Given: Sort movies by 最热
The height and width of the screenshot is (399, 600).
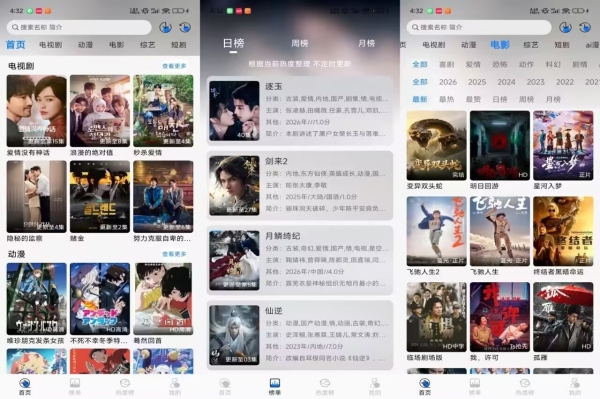Looking at the screenshot, I should point(447,99).
